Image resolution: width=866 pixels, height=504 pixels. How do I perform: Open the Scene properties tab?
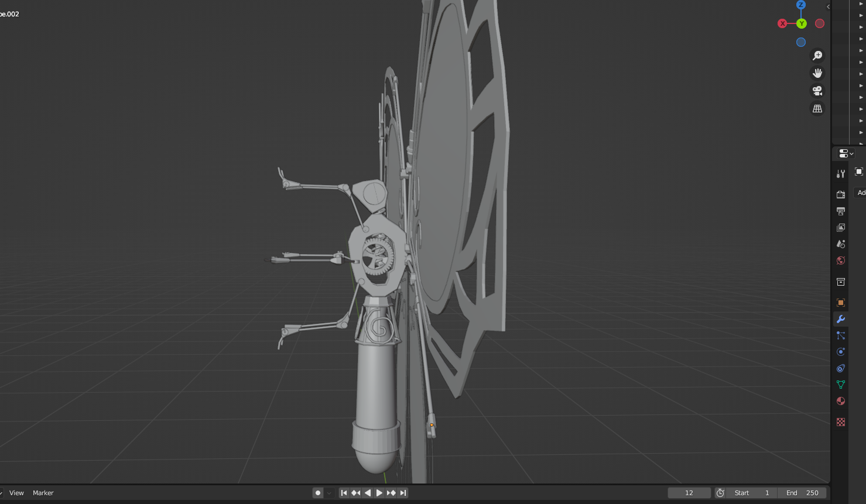click(x=841, y=244)
